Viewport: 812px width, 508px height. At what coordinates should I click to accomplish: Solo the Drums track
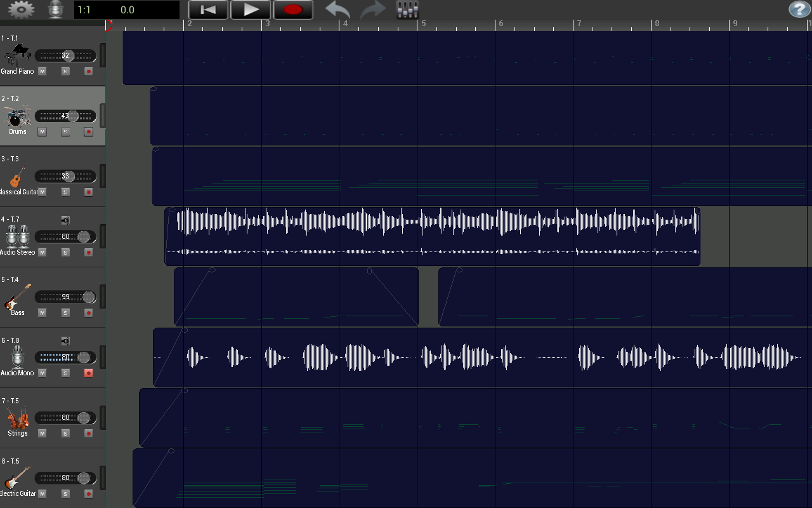click(x=65, y=131)
